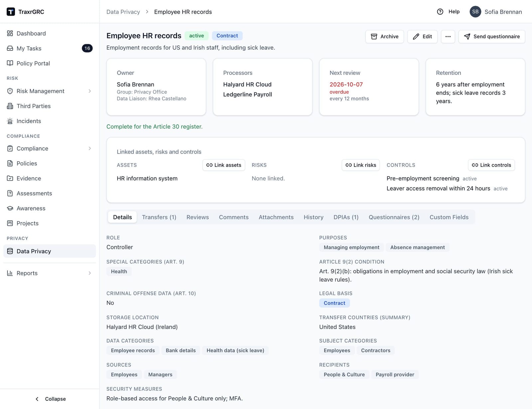Viewport: 532px width, 409px height.
Task: Click the Link risks button
Action: [x=361, y=165]
